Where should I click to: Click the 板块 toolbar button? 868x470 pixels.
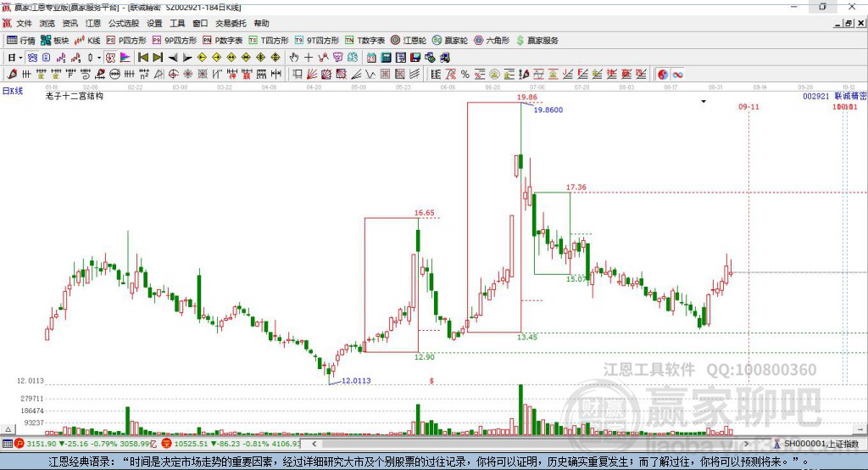55,41
